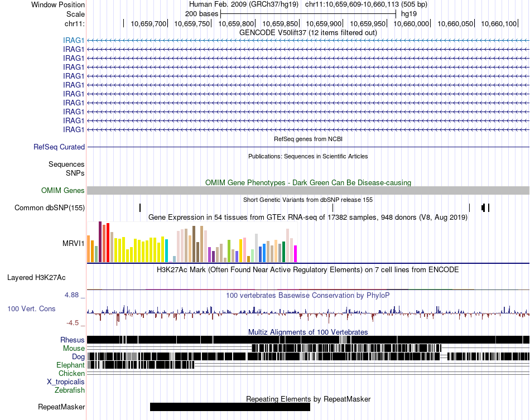Open the OMIM Genes track label
The image size is (530, 420).
[62, 190]
